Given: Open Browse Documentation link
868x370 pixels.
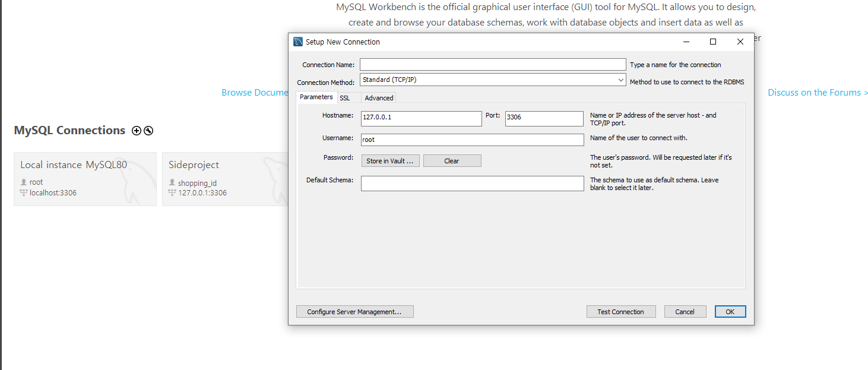Looking at the screenshot, I should (255, 93).
